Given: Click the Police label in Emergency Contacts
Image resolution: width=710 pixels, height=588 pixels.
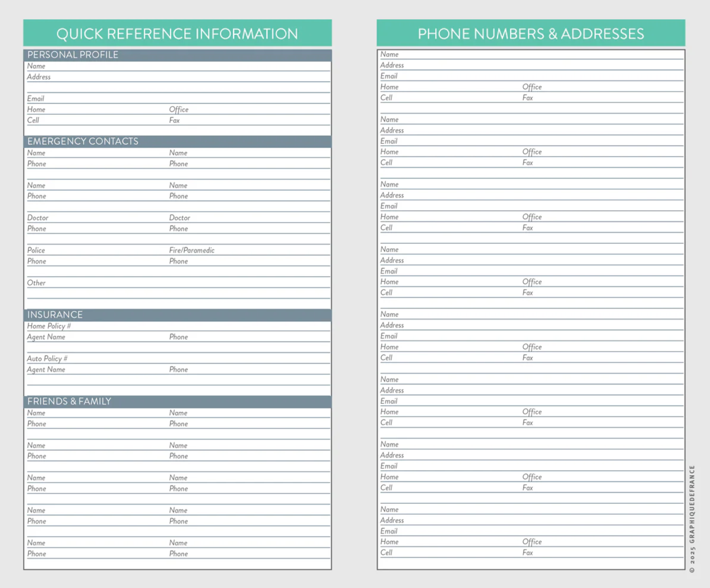Looking at the screenshot, I should click(x=36, y=250).
